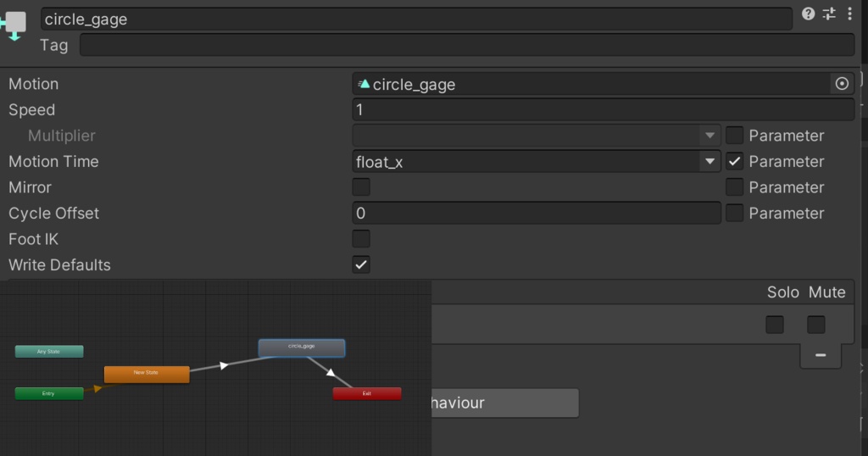Open the preset sliders icon
Screen dimensions: 868x456
pos(829,14)
